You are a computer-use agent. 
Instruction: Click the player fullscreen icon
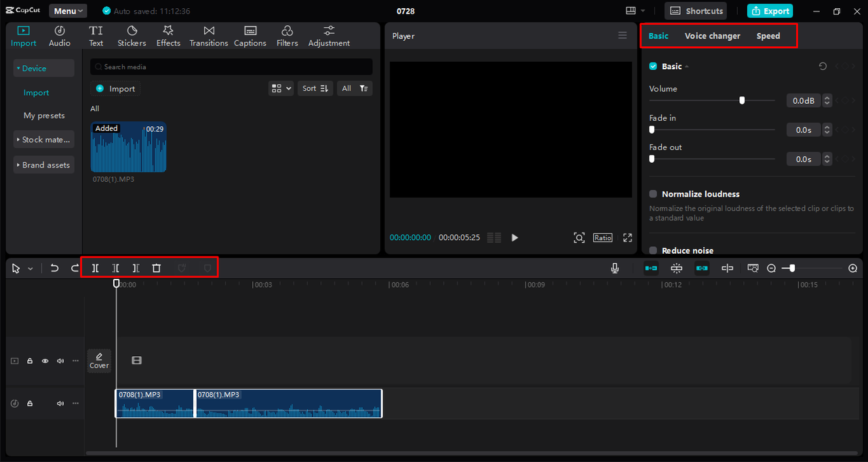[627, 237]
